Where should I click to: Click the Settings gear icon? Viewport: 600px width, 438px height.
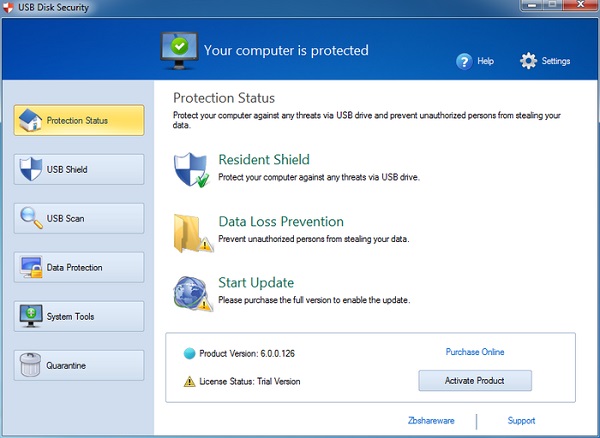pos(528,61)
